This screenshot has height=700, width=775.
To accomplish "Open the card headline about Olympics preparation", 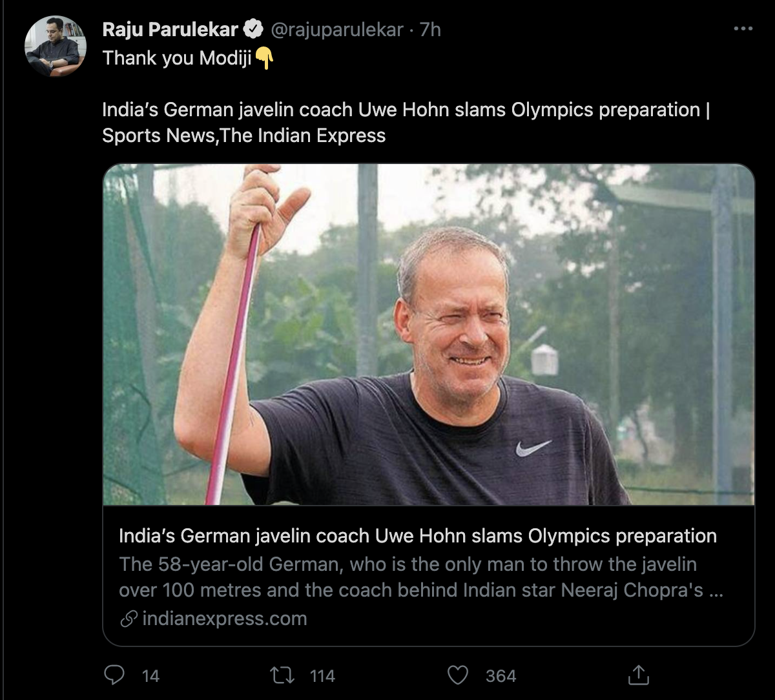I will [418, 536].
